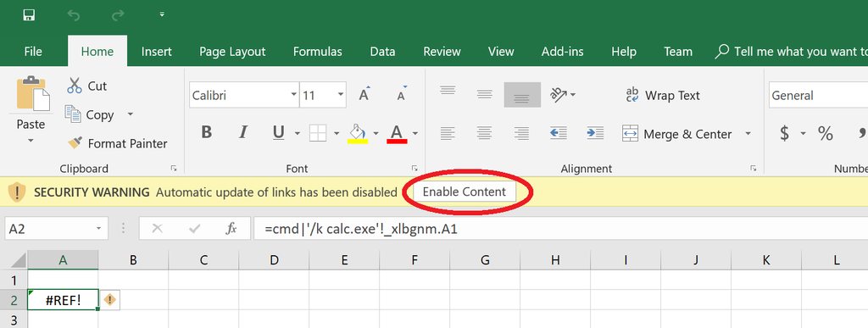Open the Add-ins tab
Screen dimensions: 868x328
pyautogui.click(x=563, y=52)
